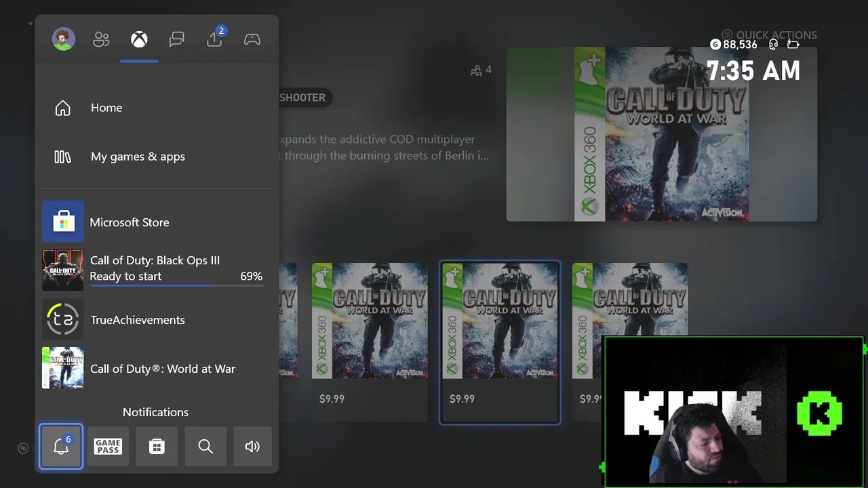868x488 pixels.
Task: Click the headset status icon
Action: point(773,44)
